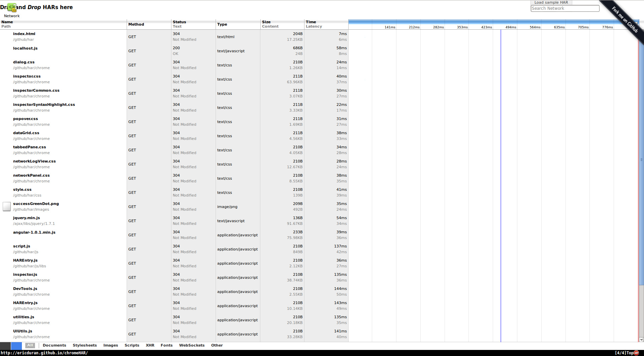This screenshot has width=644, height=356.
Task: Click the 144ms time value
Action: (x=341, y=289)
